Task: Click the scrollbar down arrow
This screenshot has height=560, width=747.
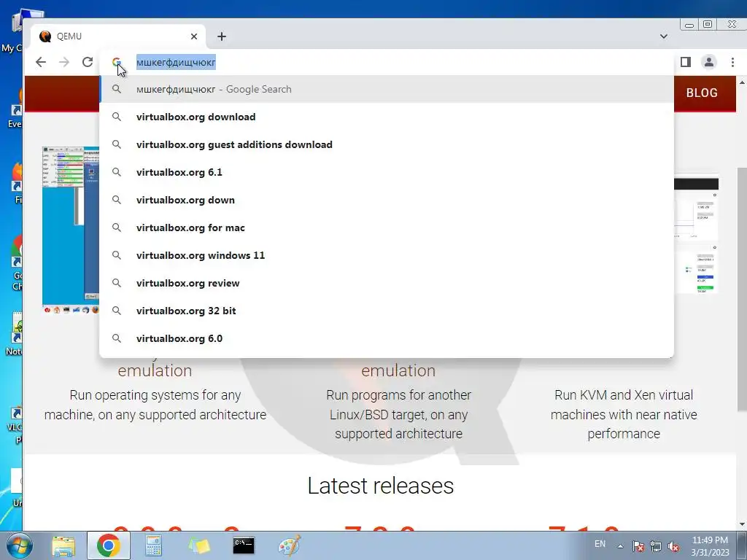Action: [x=742, y=524]
